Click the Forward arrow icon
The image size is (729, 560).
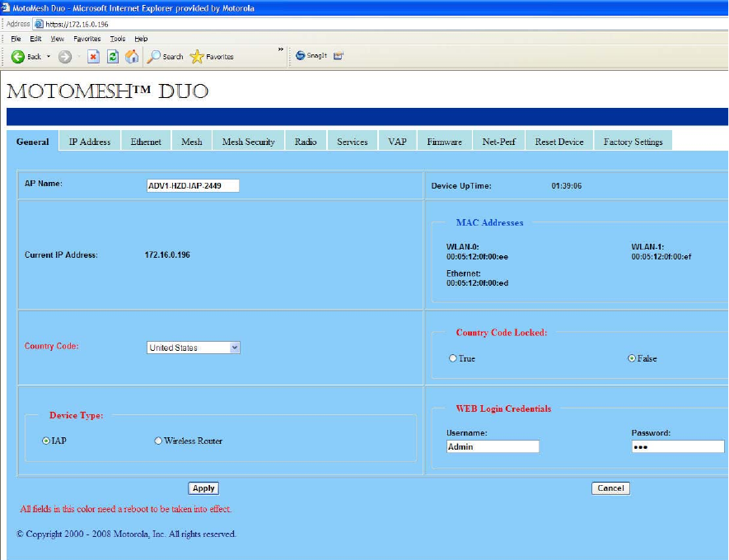tap(65, 57)
